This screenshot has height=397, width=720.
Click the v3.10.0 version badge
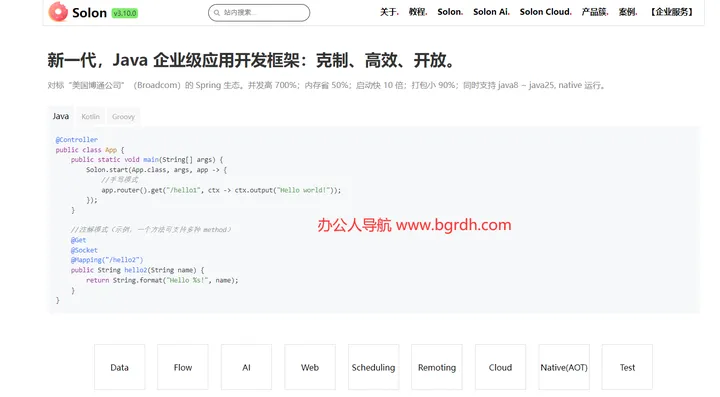coord(125,13)
